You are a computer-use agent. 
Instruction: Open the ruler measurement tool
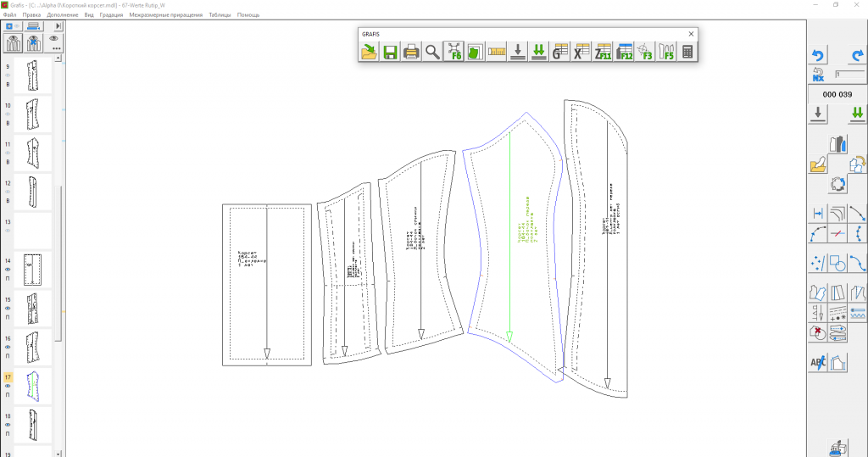pyautogui.click(x=496, y=53)
